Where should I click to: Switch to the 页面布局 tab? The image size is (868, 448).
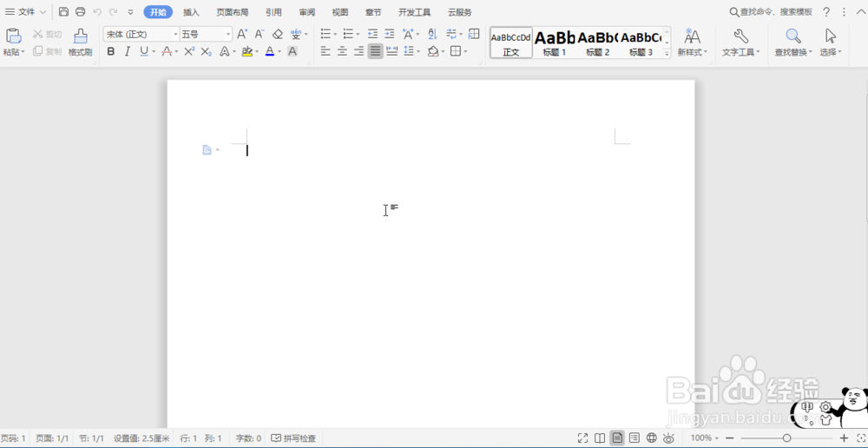(232, 12)
